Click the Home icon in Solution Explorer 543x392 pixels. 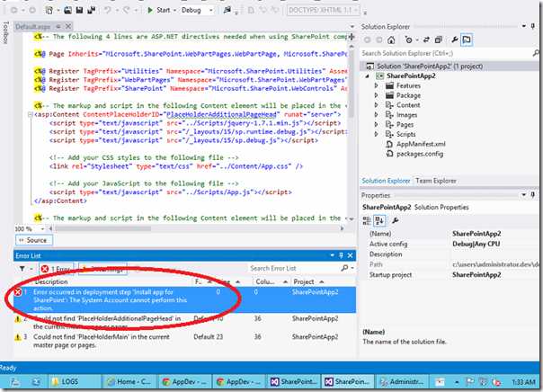point(391,40)
